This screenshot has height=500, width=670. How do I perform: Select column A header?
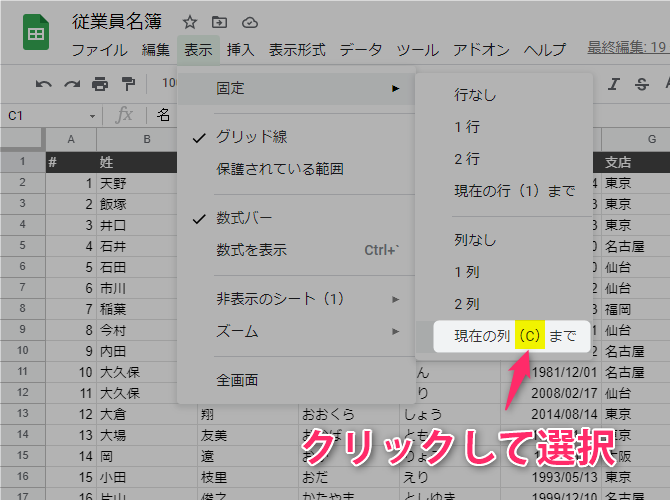point(71,139)
